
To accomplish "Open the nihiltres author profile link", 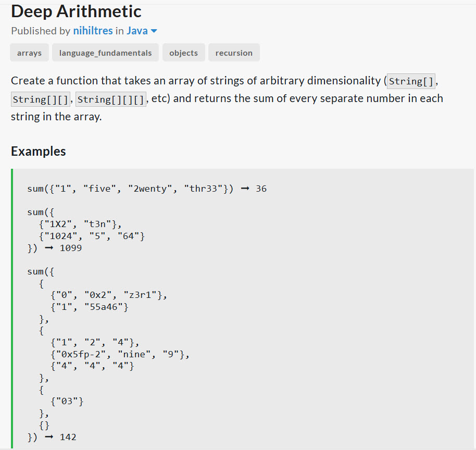I will pos(93,31).
